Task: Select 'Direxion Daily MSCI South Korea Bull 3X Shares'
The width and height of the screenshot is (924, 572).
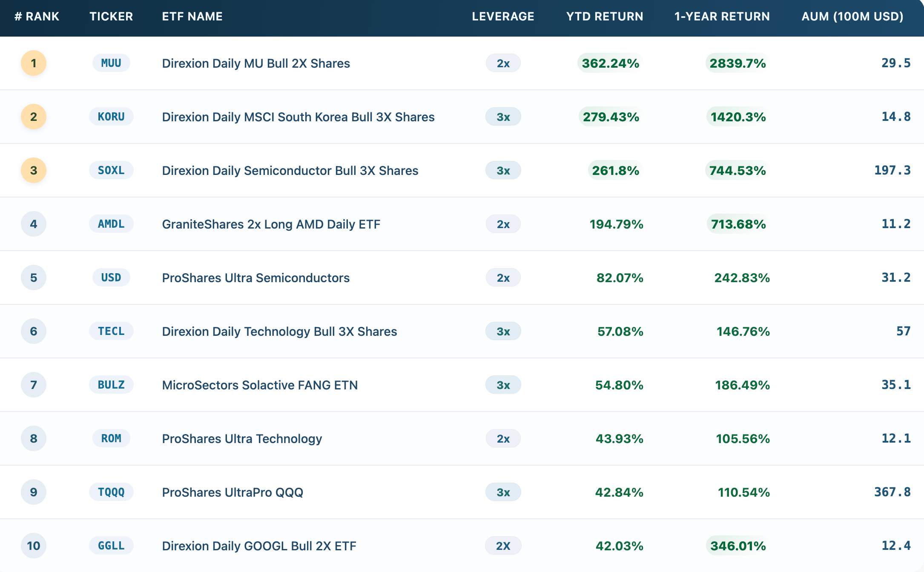Action: 298,117
